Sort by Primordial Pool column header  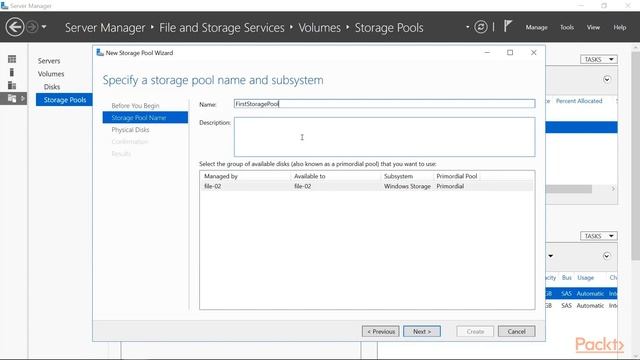click(457, 176)
